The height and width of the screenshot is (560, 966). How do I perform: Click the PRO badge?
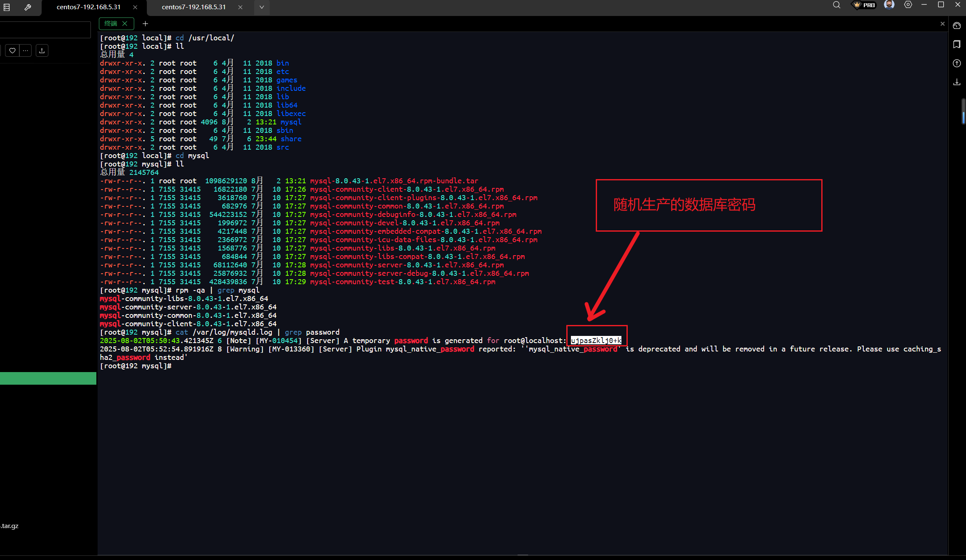(x=864, y=5)
